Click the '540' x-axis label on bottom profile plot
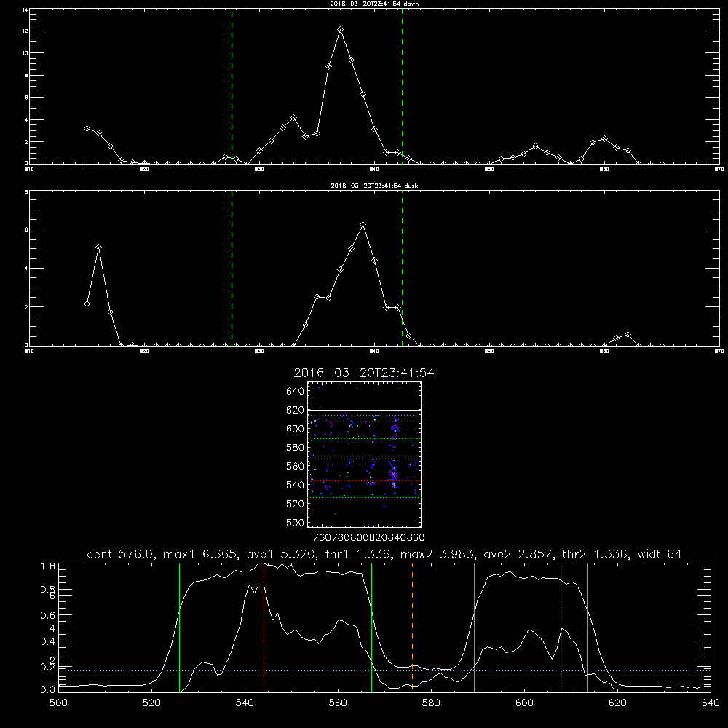The height and width of the screenshot is (728, 728). pos(245,703)
